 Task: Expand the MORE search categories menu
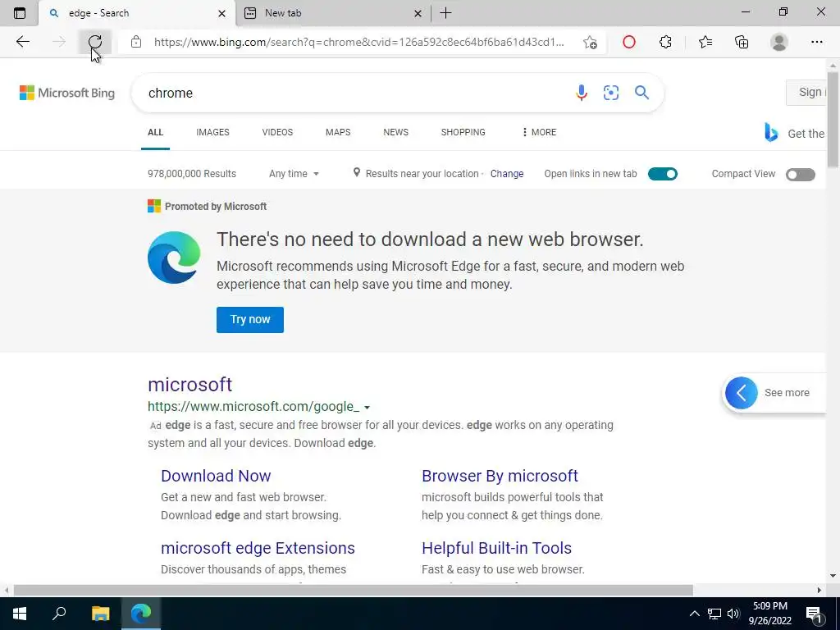[539, 132]
